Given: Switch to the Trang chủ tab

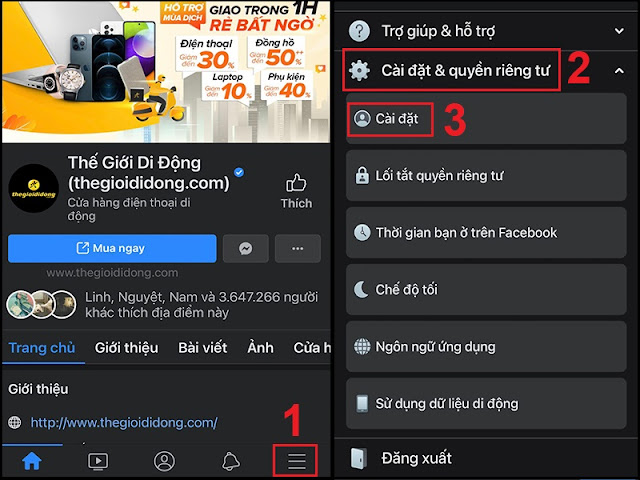Looking at the screenshot, I should [42, 348].
